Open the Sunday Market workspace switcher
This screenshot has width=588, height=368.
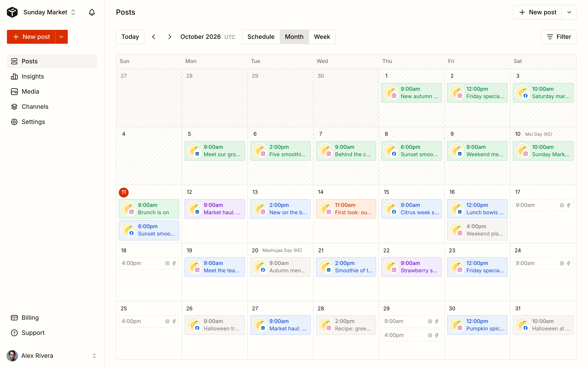(49, 12)
